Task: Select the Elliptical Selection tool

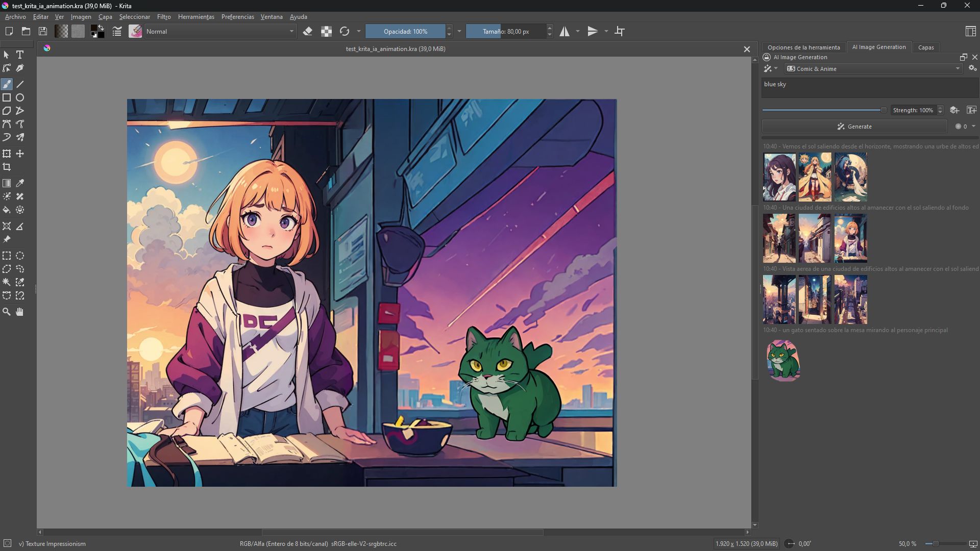Action: tap(20, 256)
